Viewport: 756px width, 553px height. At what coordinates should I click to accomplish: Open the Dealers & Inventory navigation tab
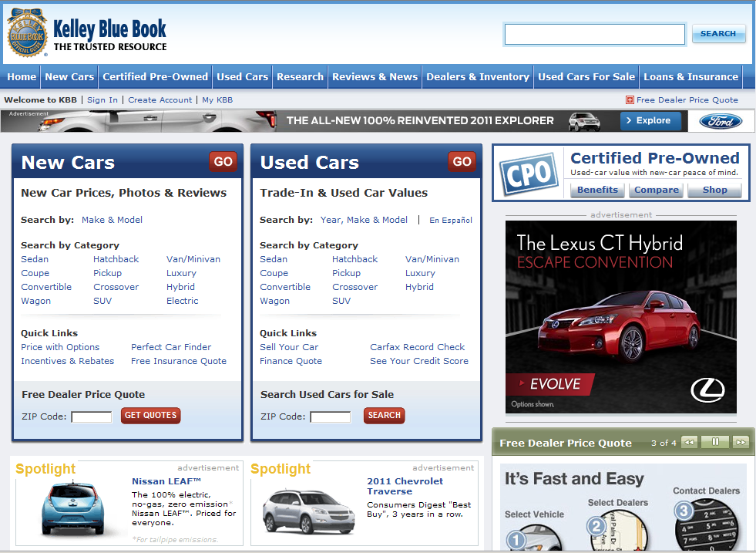tap(477, 76)
